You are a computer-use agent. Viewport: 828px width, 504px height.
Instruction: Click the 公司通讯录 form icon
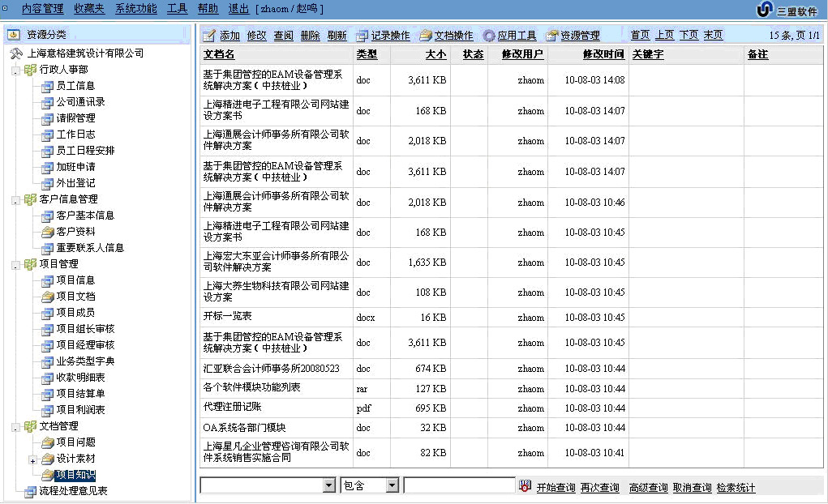[48, 102]
